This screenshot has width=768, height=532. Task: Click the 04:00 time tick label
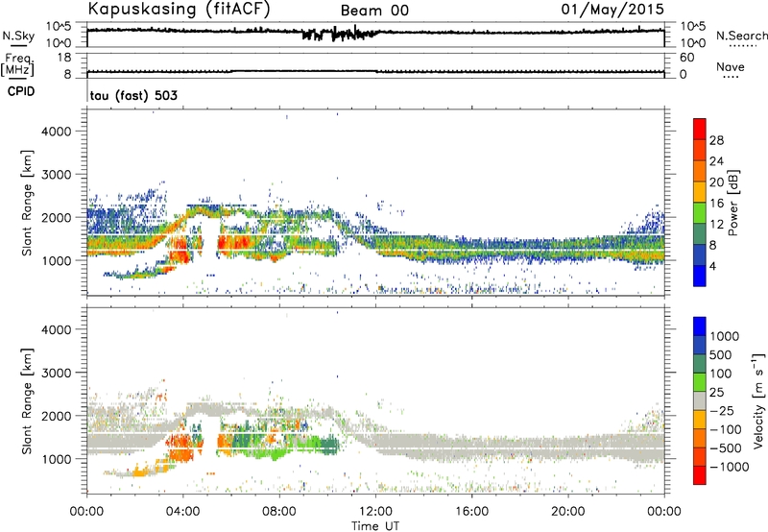point(182,512)
